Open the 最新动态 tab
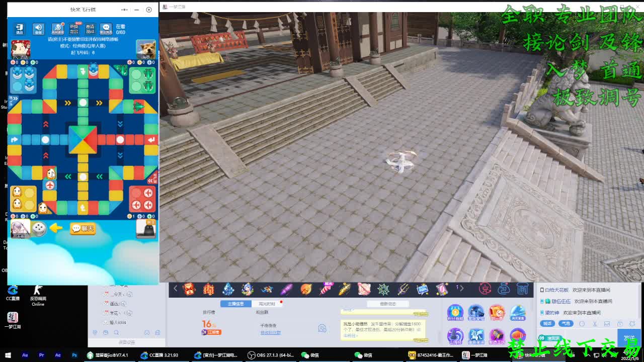Viewport: 644px width, 362px height. point(388,304)
